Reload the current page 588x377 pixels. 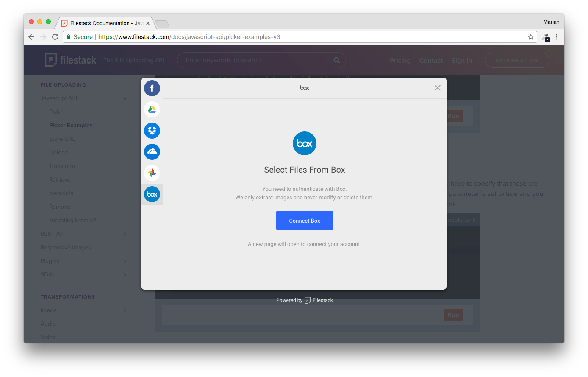55,37
